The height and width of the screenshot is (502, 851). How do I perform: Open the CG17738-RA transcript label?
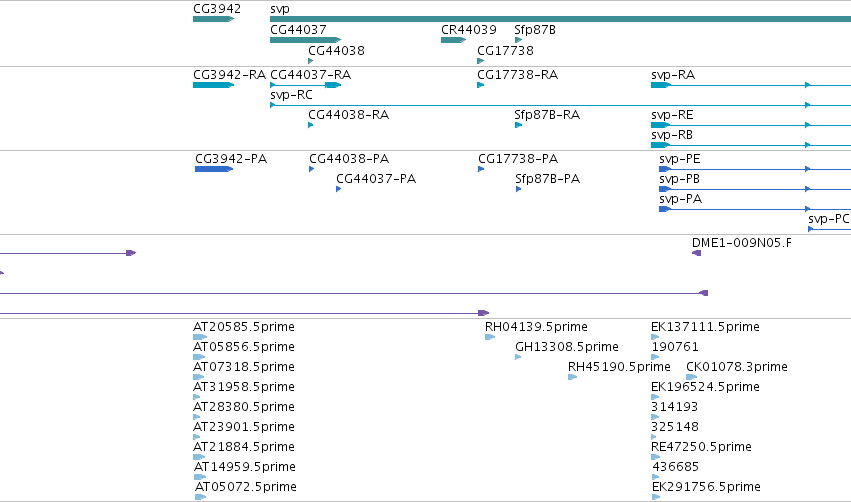(x=517, y=75)
